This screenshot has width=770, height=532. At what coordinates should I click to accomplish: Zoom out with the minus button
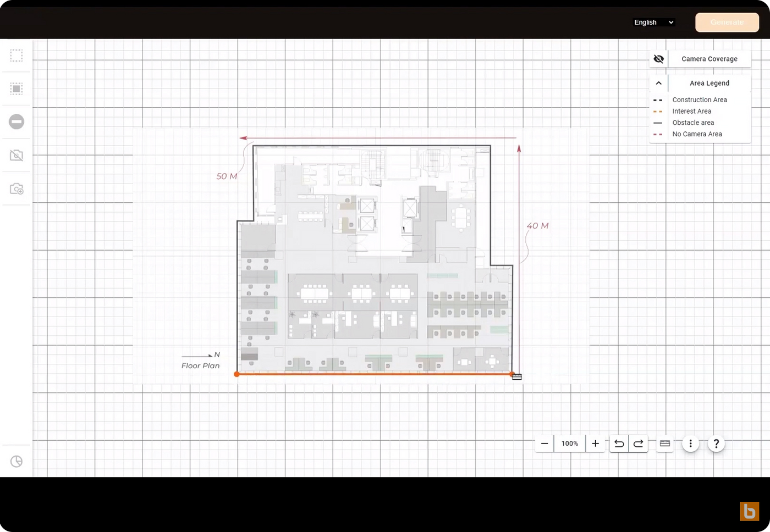(544, 444)
